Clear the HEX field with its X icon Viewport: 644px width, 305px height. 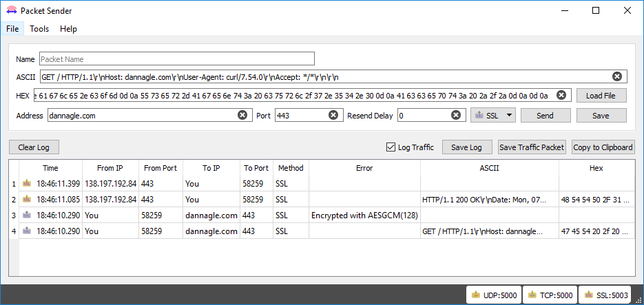[x=561, y=95]
